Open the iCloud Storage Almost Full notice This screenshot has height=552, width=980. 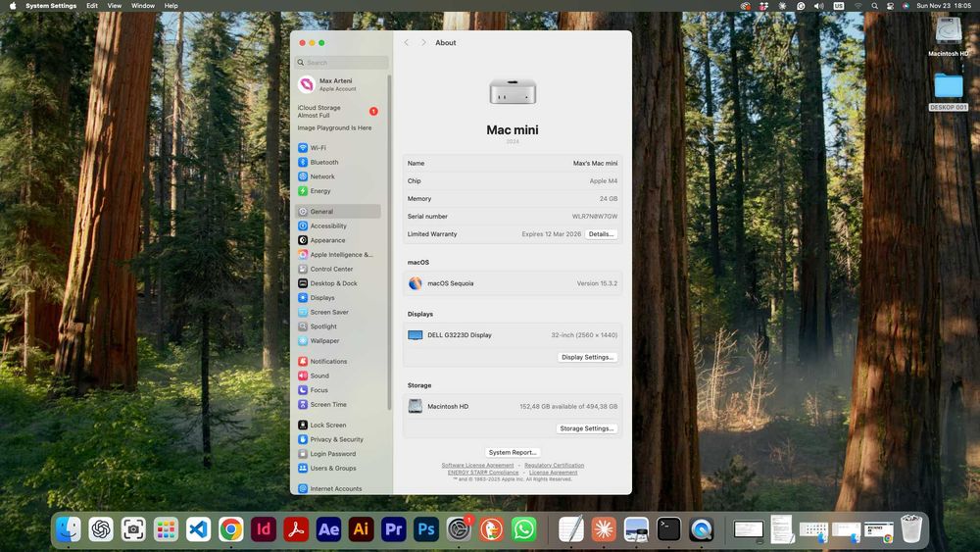coord(338,111)
